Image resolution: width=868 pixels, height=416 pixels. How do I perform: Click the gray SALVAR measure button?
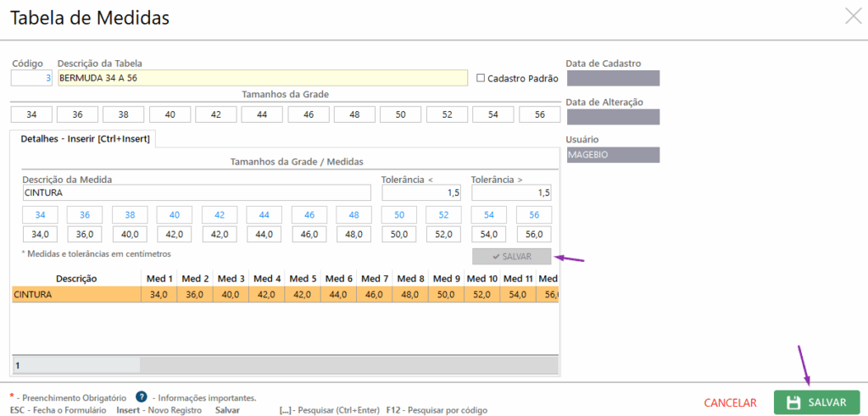coord(511,257)
